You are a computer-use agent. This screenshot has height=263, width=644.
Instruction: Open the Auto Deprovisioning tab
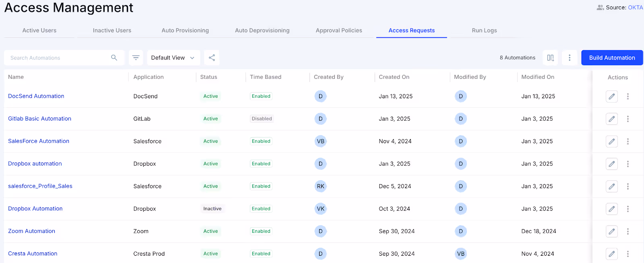coord(262,30)
